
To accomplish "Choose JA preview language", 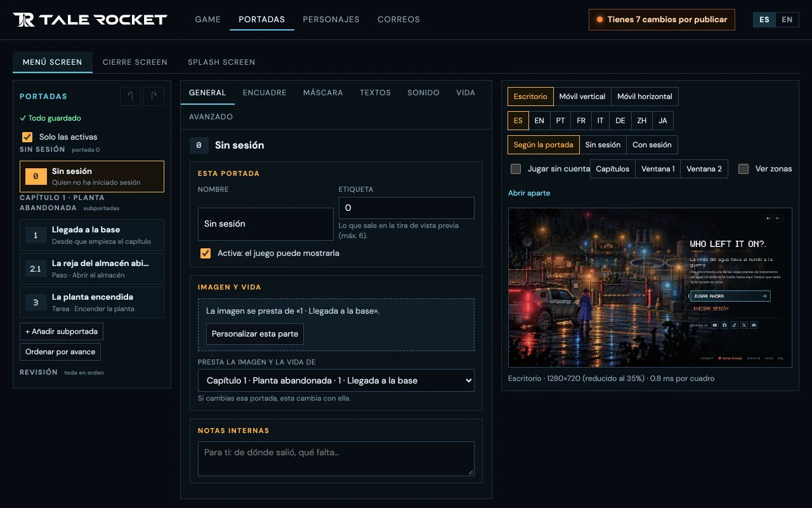I will tap(663, 121).
